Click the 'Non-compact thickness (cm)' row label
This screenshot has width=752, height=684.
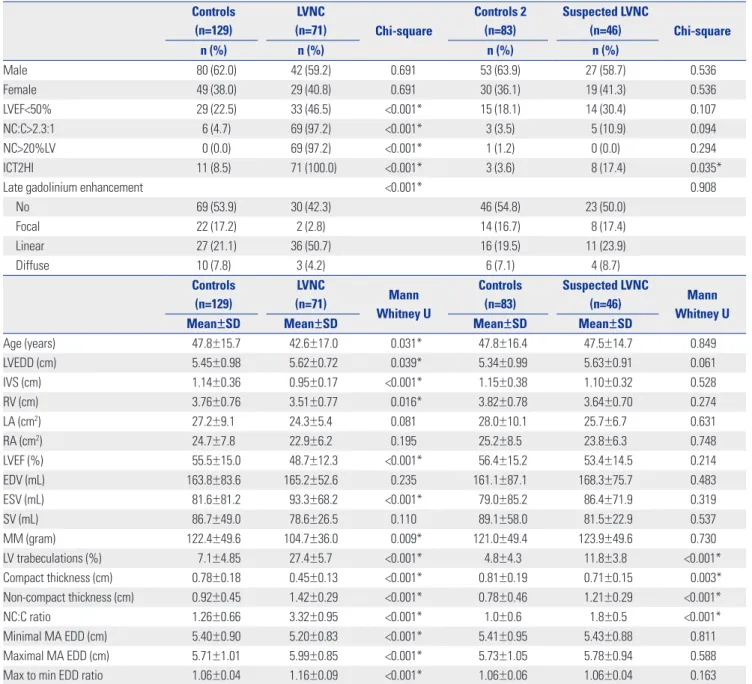point(69,598)
